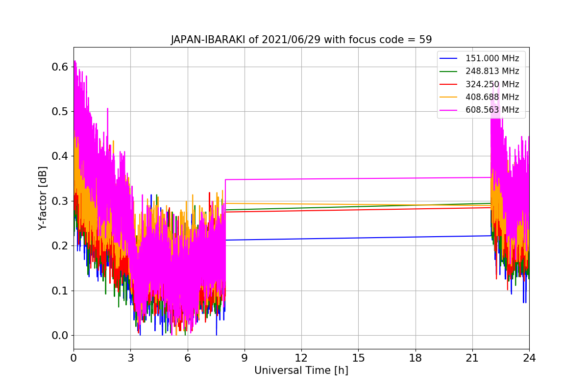The image size is (588, 392).
Task: Click the y-axis tick label 0.2
Action: pyautogui.click(x=60, y=246)
